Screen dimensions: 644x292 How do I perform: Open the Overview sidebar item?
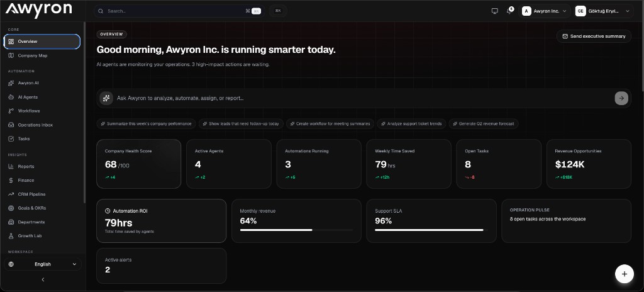click(42, 42)
